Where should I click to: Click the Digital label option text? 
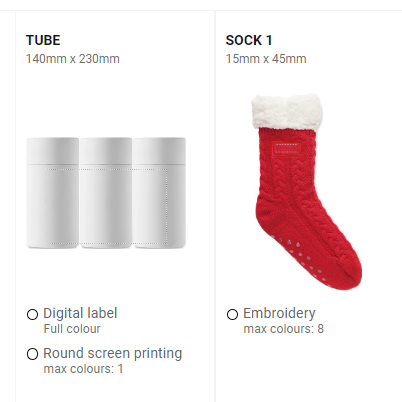[x=80, y=313]
